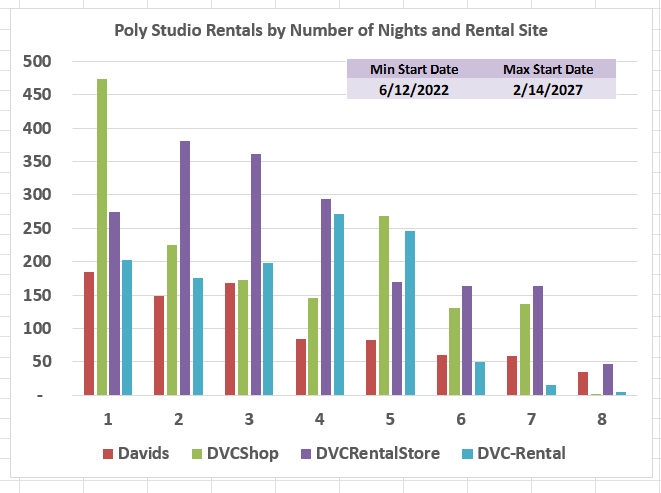661x493 pixels.
Task: Select the purple DVCRentalStore legend swatch
Action: coord(306,454)
